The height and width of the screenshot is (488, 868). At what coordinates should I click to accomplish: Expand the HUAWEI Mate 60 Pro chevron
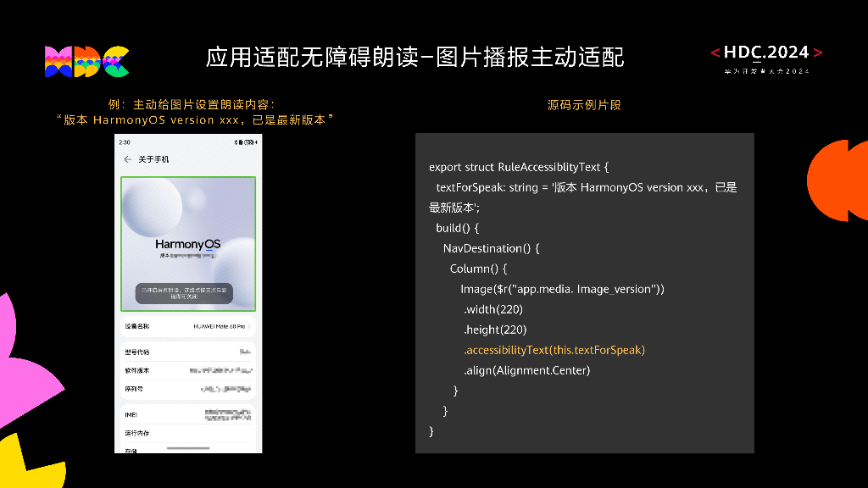point(250,326)
